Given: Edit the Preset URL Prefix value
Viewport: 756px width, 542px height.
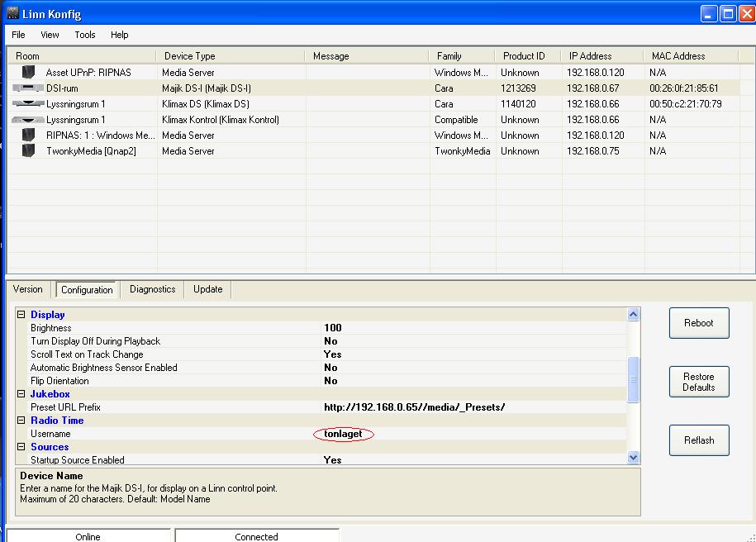Looking at the screenshot, I should pos(415,407).
